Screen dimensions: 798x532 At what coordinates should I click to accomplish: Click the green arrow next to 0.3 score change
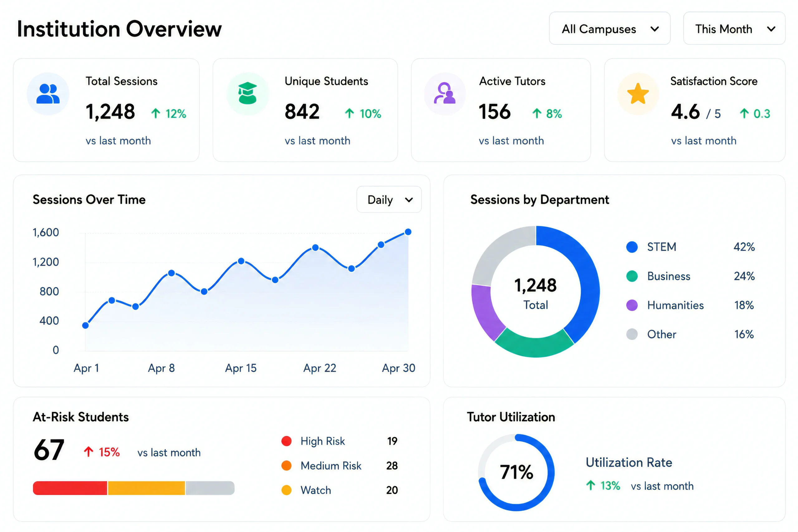pyautogui.click(x=744, y=113)
